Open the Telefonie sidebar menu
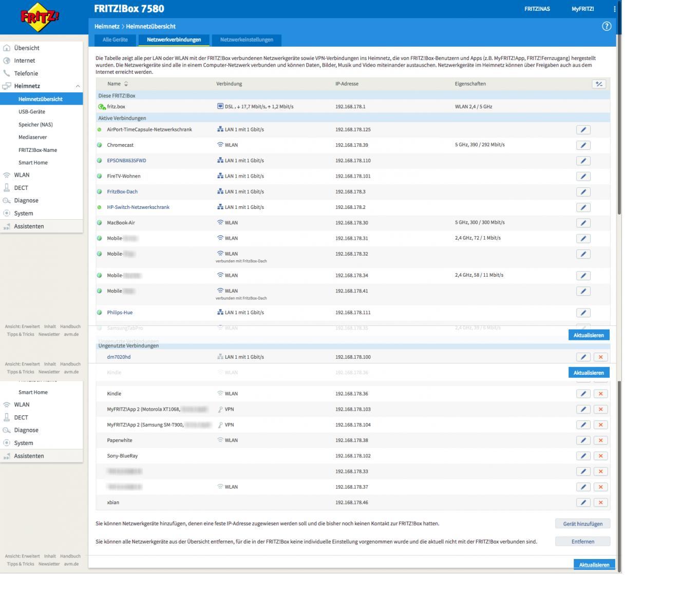This screenshot has height=616, width=699. tap(26, 73)
